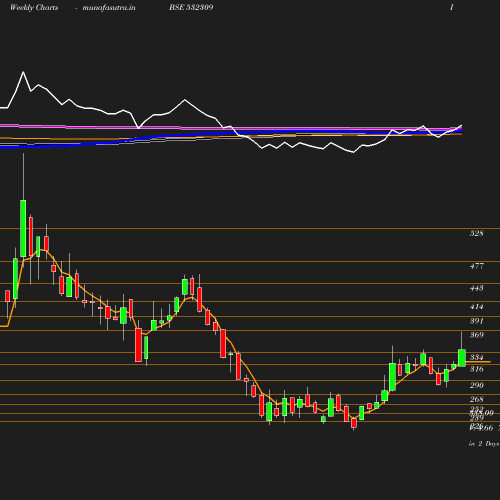
Task: Click the tallest green candlestick near the 528 line
Action: tap(23, 228)
